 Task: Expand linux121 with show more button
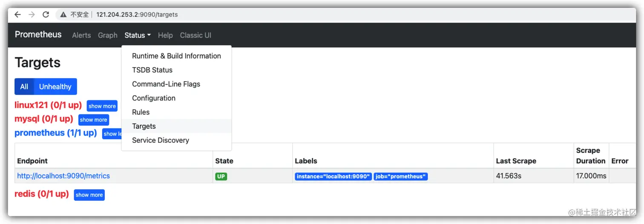pos(102,106)
